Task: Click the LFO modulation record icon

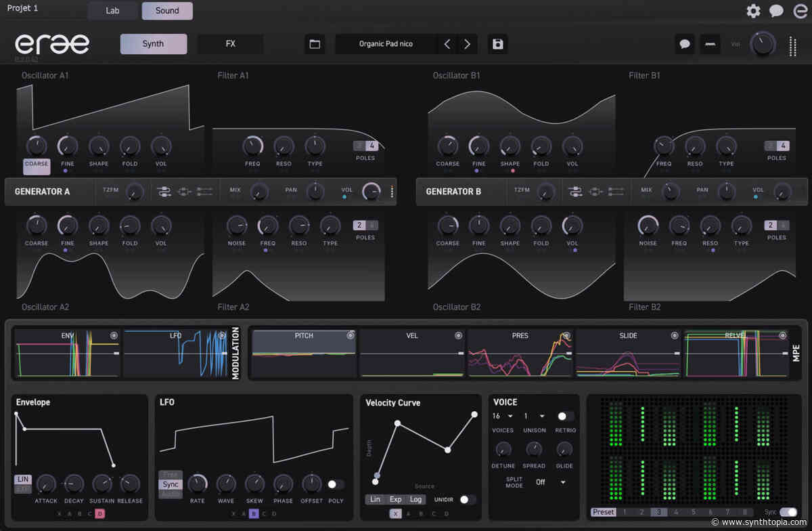Action: (221, 335)
